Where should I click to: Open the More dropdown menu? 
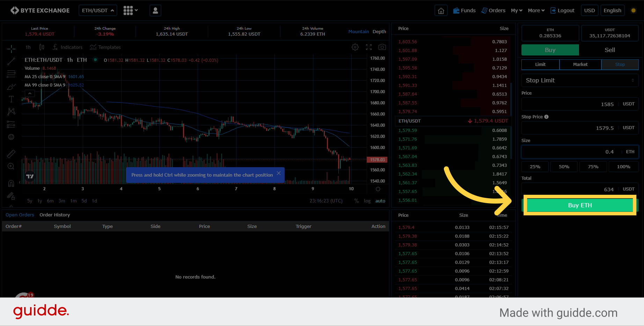[x=536, y=10]
